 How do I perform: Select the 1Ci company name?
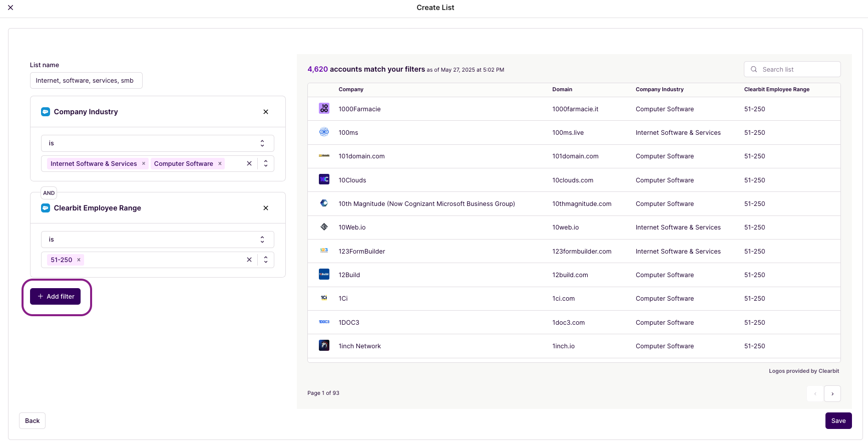click(x=343, y=299)
